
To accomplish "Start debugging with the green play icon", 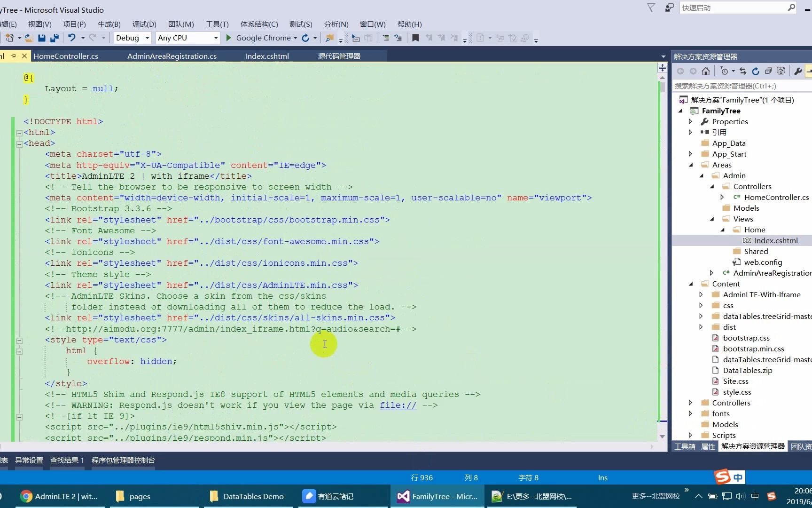I will coord(229,38).
